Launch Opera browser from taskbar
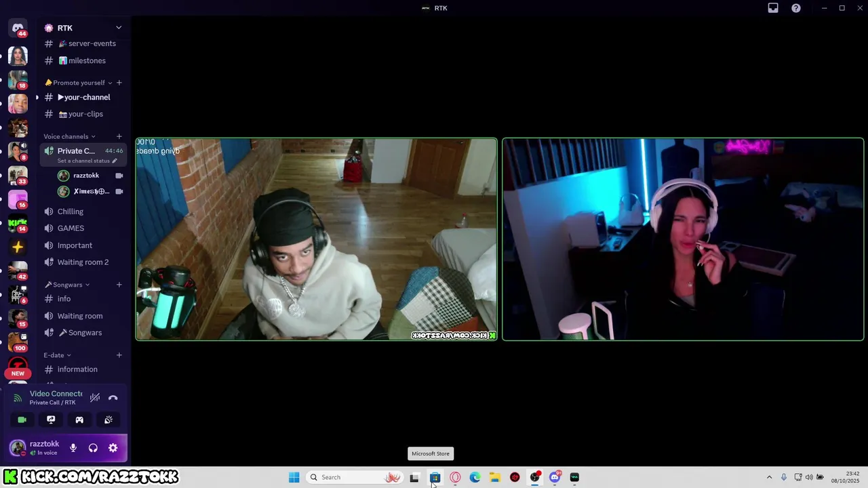 point(455,477)
